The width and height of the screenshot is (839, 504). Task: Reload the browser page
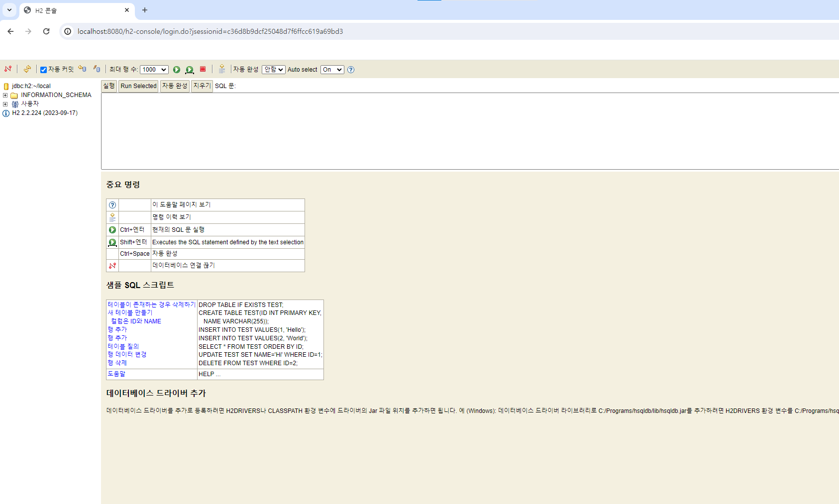click(x=46, y=31)
